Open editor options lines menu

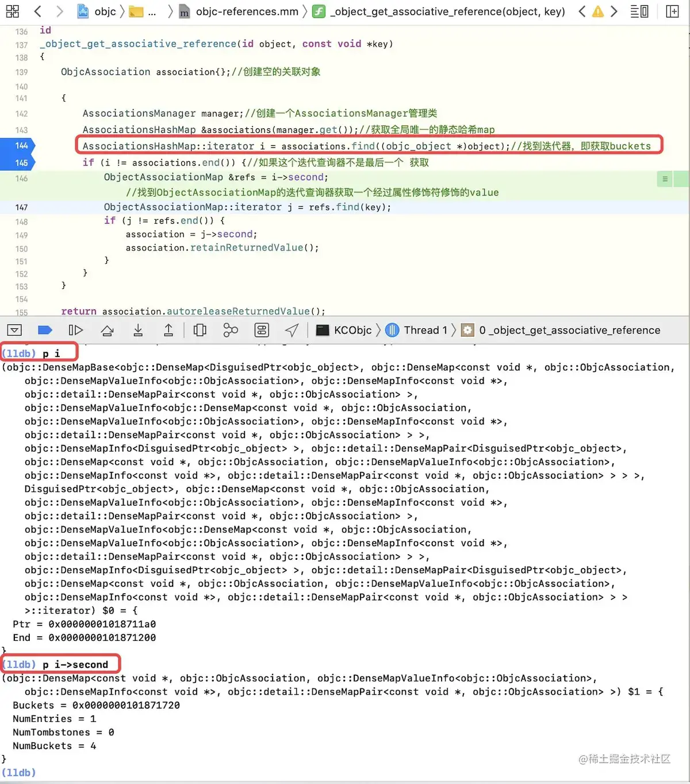pos(639,11)
